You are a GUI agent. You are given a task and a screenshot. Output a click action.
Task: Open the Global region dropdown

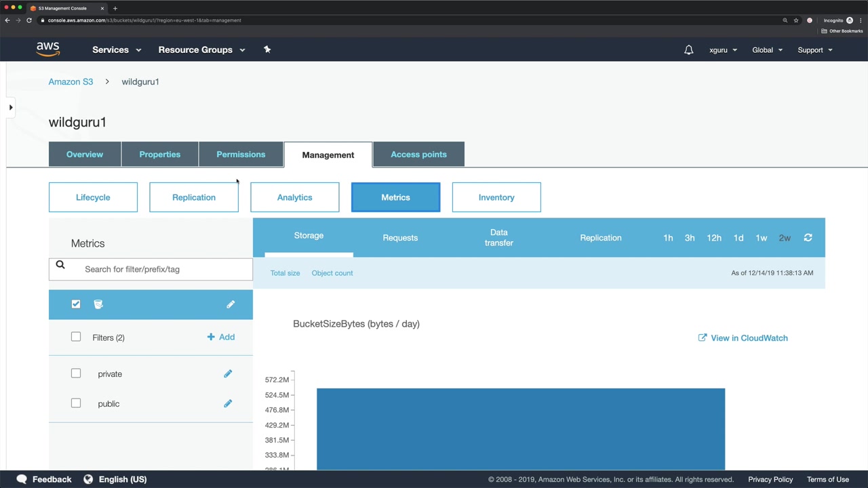767,49
